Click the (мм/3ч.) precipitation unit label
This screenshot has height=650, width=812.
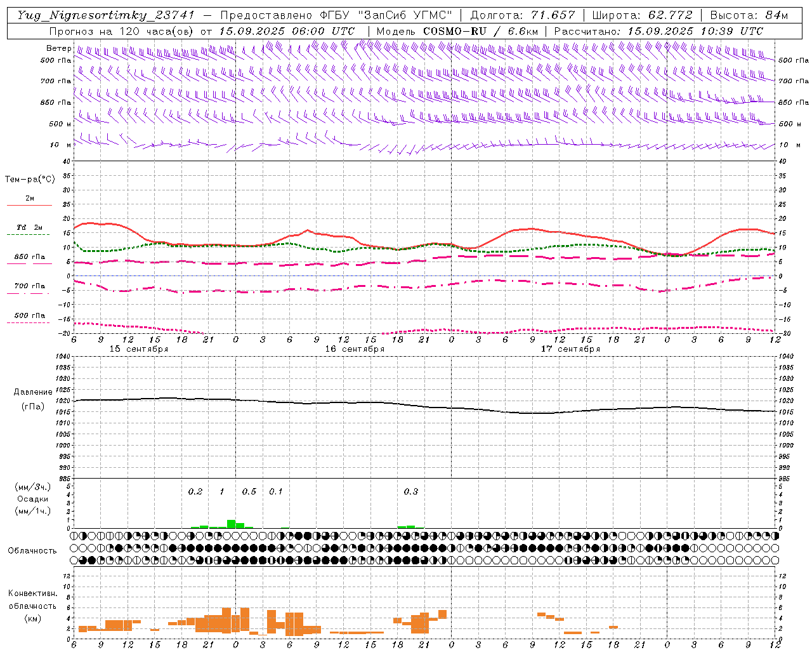click(x=33, y=487)
